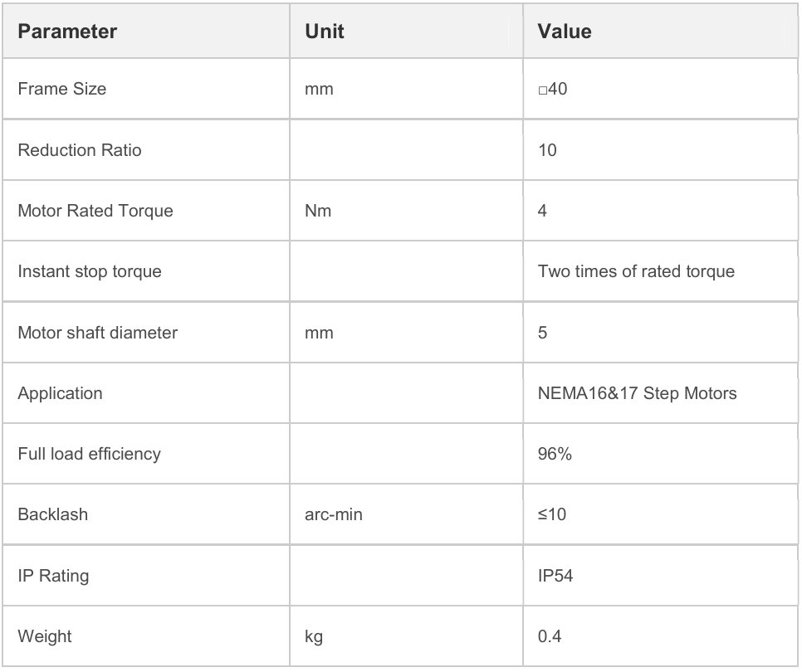Image resolution: width=802 pixels, height=672 pixels.
Task: Click the Full load efficiency label
Action: 89,454
